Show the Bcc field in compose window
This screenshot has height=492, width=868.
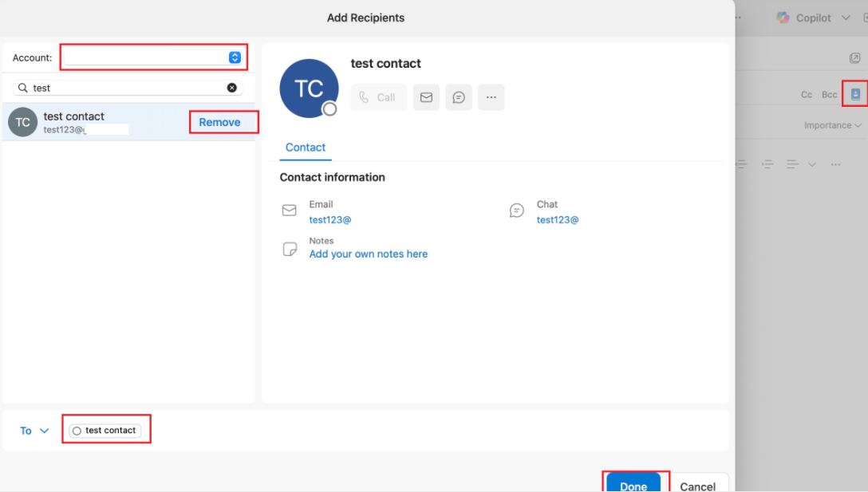coord(829,95)
